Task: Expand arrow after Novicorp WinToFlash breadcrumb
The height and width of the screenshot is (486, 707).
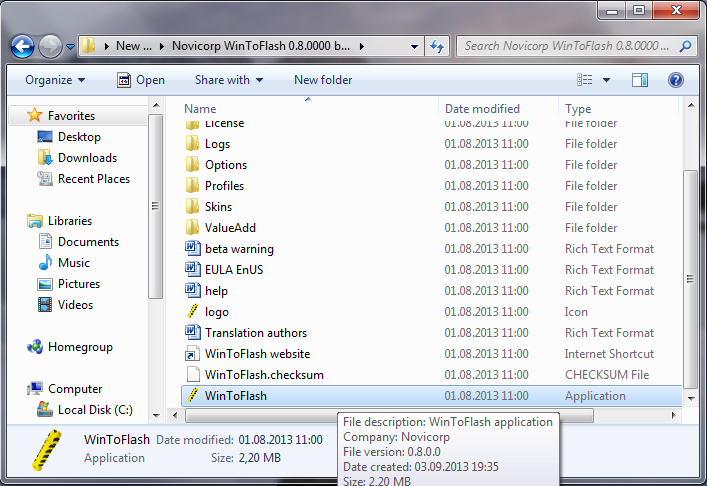Action: (x=362, y=46)
